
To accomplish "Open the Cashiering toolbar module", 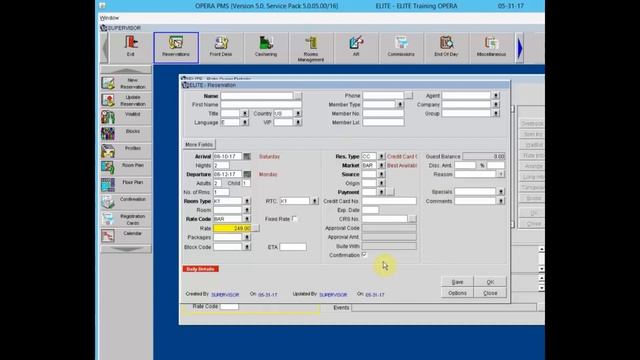I will [266, 48].
